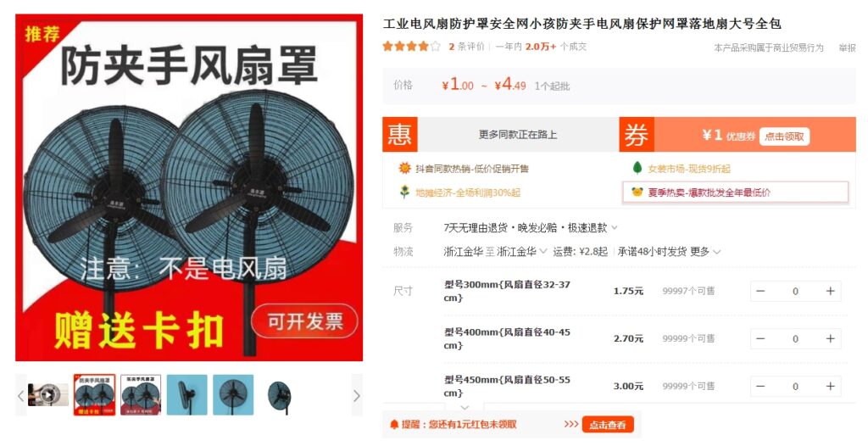Expand more size options chevron
This screenshot has width=868, height=446.
coord(465,408)
